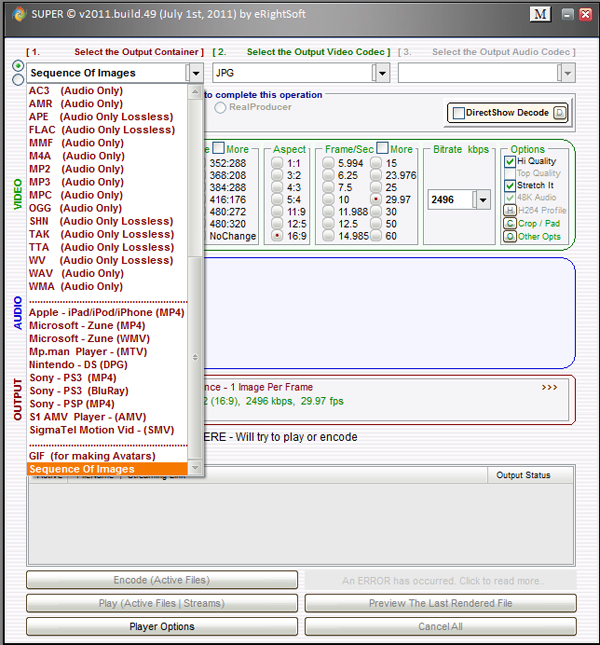The image size is (600, 645).
Task: Click Play (Active Files | Streams) button
Action: tap(162, 603)
